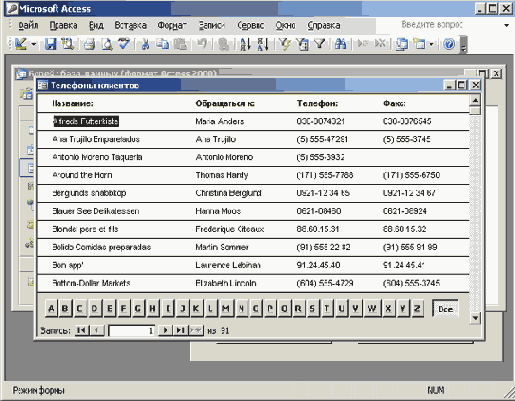This screenshot has height=401, width=515.
Task: Open the 'Введите вопрос' dropdown arrow
Action: 507,25
